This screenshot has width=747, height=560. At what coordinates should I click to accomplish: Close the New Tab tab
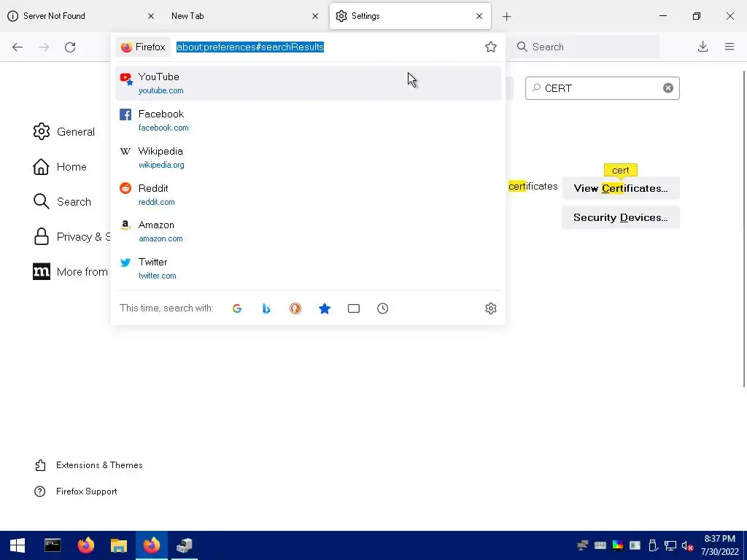tap(315, 16)
